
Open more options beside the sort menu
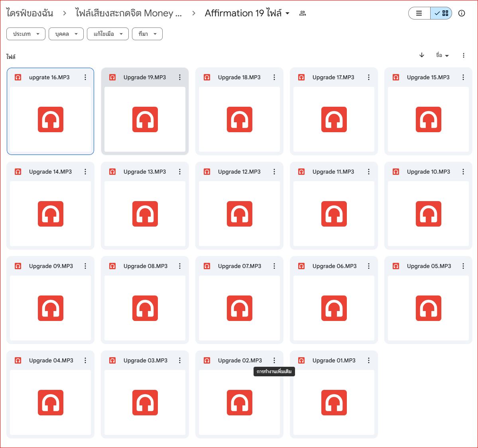pyautogui.click(x=463, y=55)
